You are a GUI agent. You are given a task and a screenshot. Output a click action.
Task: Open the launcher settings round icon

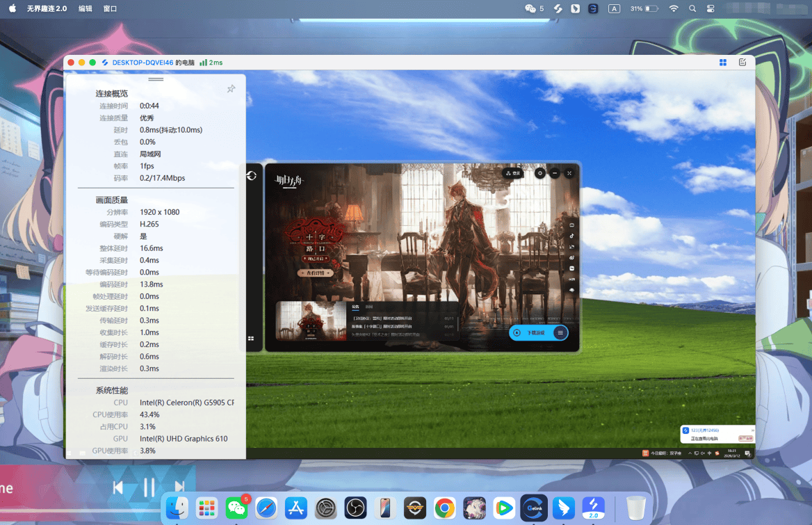point(540,173)
